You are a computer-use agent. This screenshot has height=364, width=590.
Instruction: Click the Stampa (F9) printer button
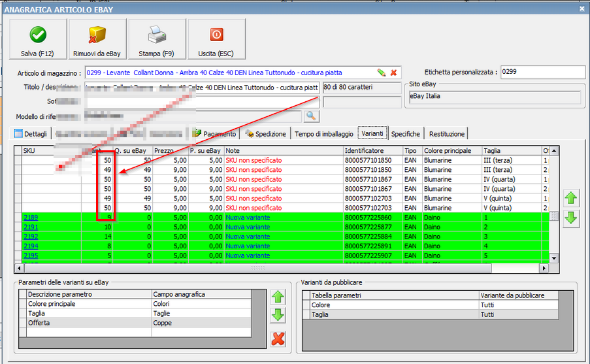(157, 39)
